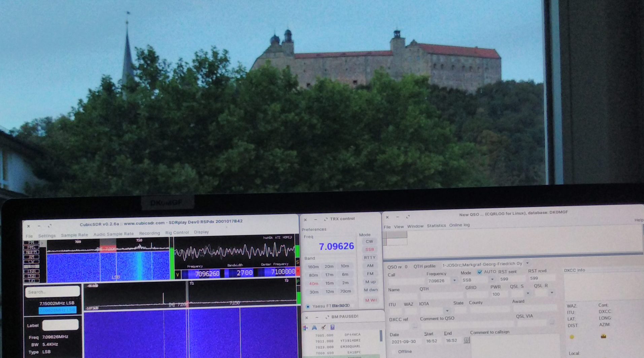The width and height of the screenshot is (644, 358).
Task: Switch TRX mode to RTTY
Action: [x=369, y=258]
